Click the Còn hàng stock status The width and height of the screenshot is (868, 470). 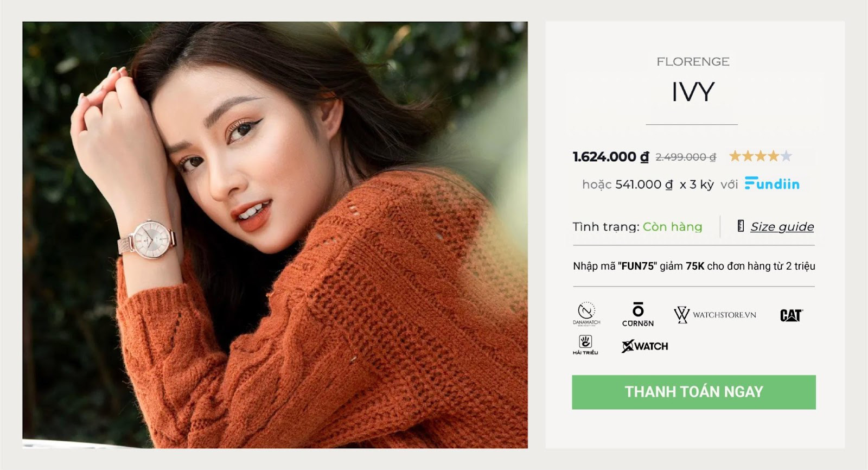click(672, 227)
